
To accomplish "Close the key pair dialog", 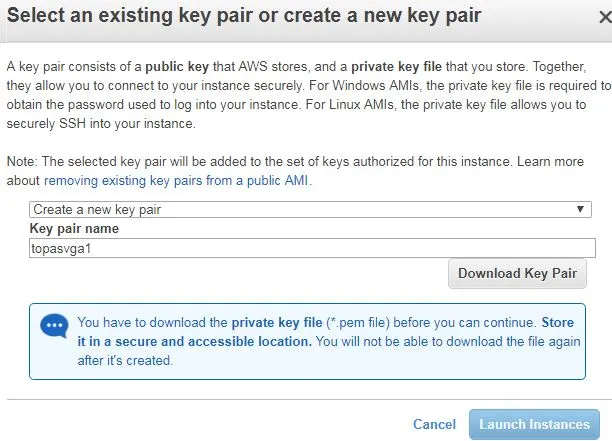I will click(x=606, y=17).
